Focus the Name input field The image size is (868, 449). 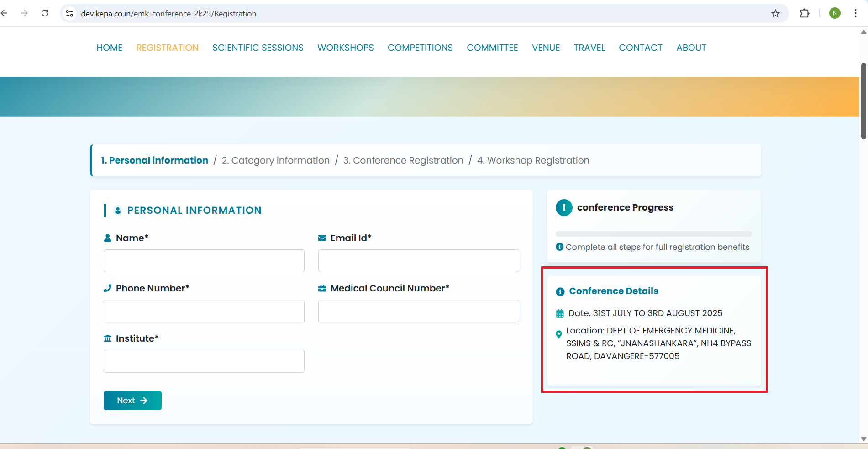pos(204,261)
